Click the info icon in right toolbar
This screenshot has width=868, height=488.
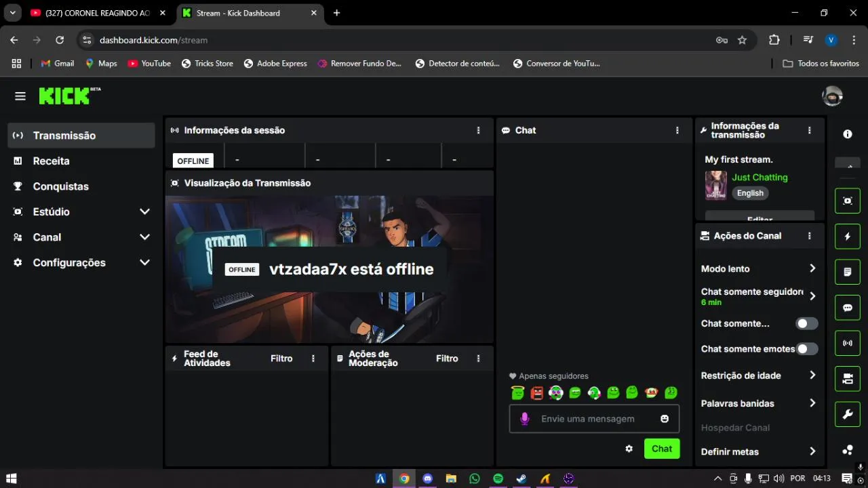pyautogui.click(x=848, y=134)
